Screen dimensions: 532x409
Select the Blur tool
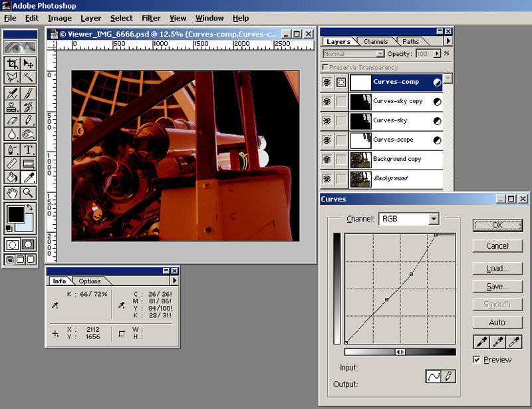pos(12,134)
